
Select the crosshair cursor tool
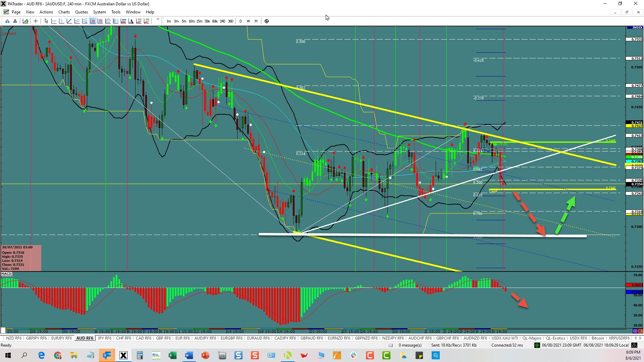point(36,21)
